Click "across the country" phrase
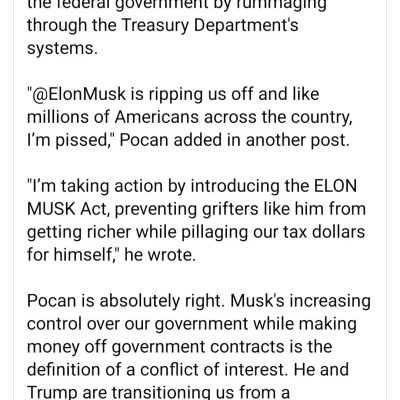 point(278,117)
